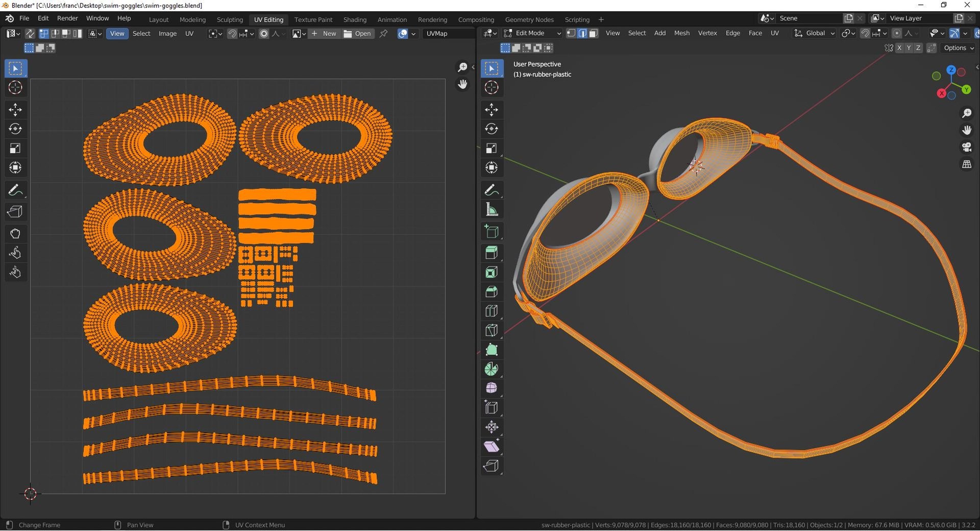
Task: Toggle UV sync selection
Action: (x=30, y=34)
